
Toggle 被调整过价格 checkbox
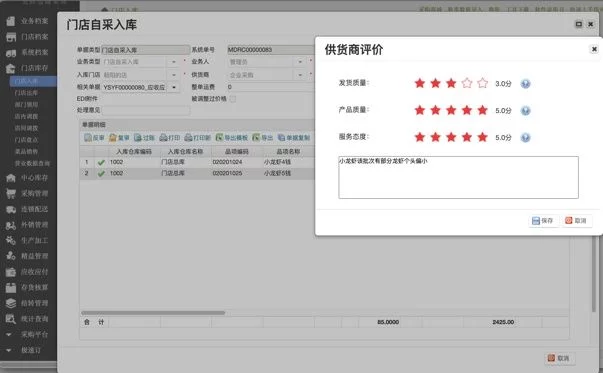[233, 99]
